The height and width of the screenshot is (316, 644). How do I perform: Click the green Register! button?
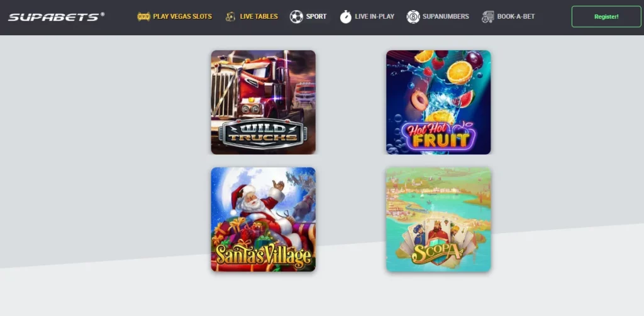coord(606,17)
